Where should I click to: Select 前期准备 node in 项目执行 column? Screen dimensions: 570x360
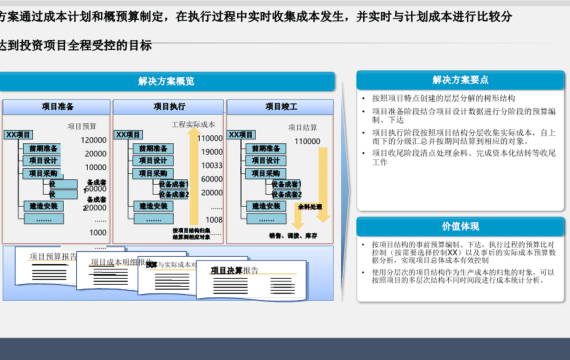pyautogui.click(x=153, y=148)
